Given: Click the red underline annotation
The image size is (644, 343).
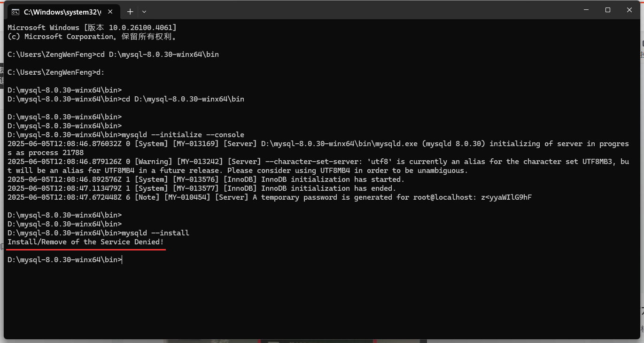Looking at the screenshot, I should pyautogui.click(x=85, y=249).
